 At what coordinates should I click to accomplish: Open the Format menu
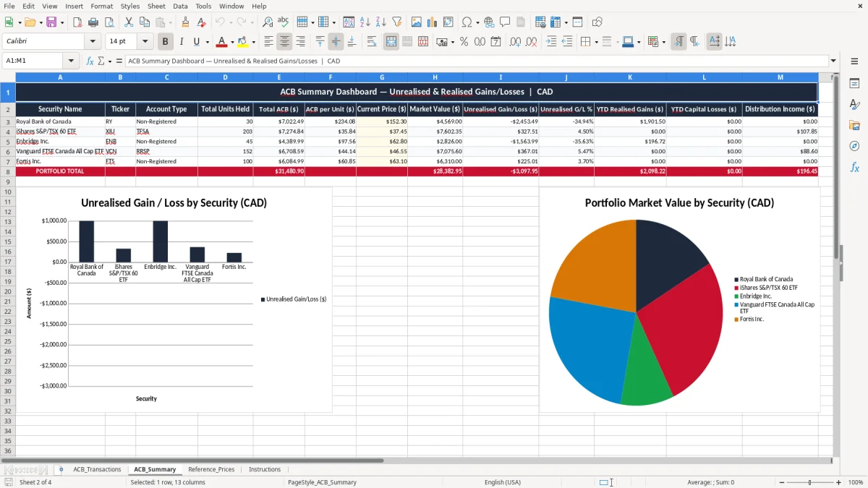[101, 6]
